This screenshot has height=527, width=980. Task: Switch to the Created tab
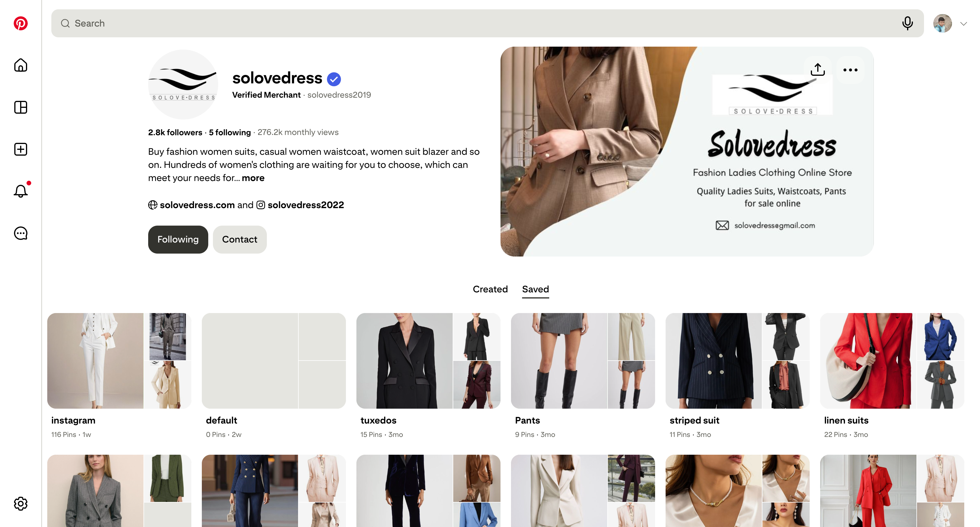pos(490,289)
